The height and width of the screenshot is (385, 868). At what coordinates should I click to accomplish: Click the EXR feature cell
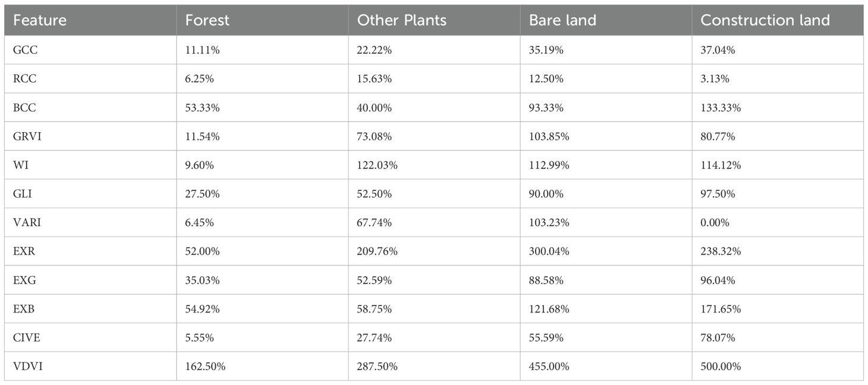pos(23,251)
